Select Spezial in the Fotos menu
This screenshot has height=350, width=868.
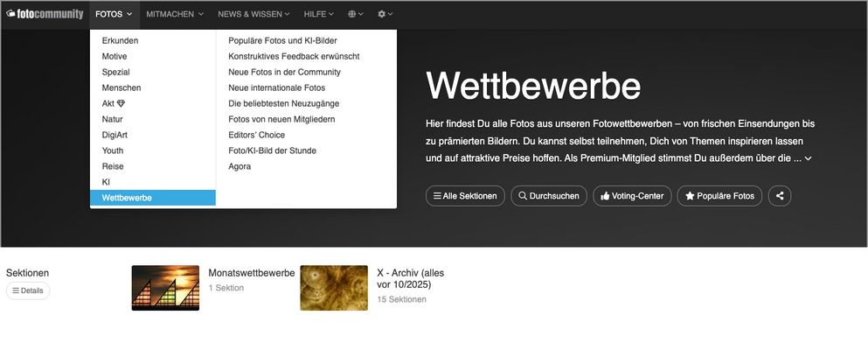click(153, 72)
